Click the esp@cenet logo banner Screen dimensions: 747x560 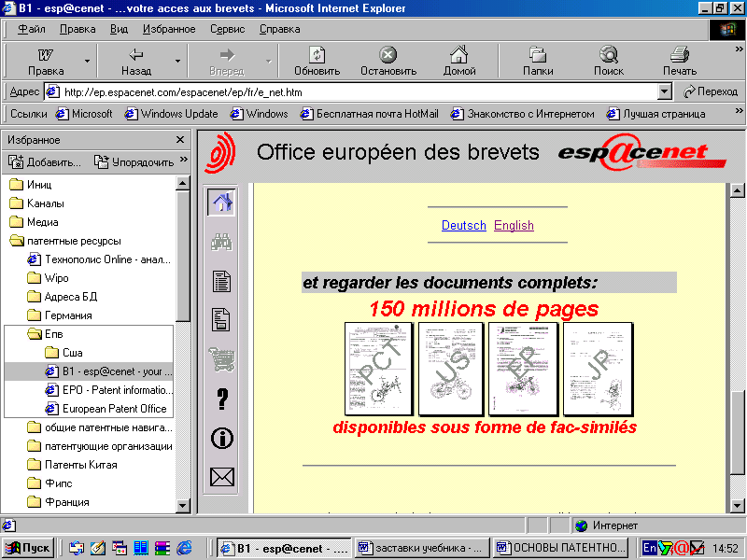tap(641, 152)
